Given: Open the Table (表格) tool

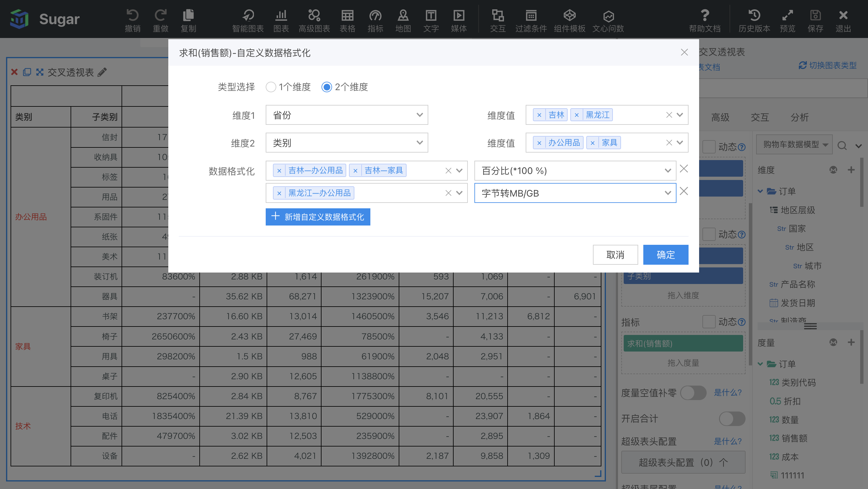Looking at the screenshot, I should pyautogui.click(x=347, y=20).
